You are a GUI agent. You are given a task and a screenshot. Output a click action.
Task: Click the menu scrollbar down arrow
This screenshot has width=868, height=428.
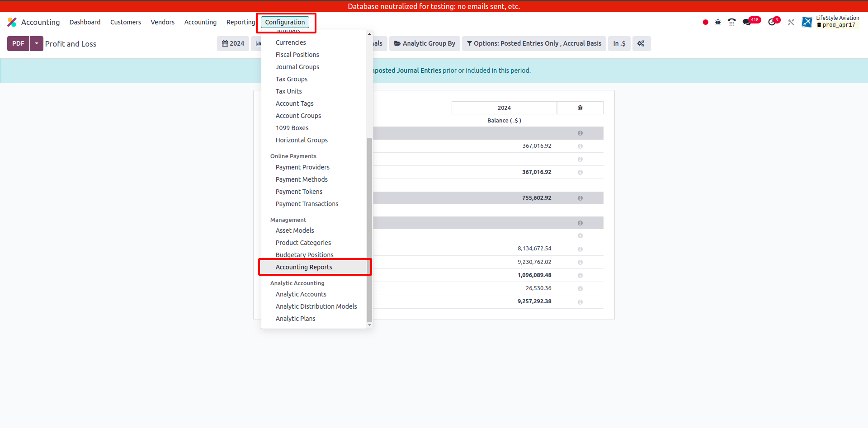pyautogui.click(x=369, y=325)
